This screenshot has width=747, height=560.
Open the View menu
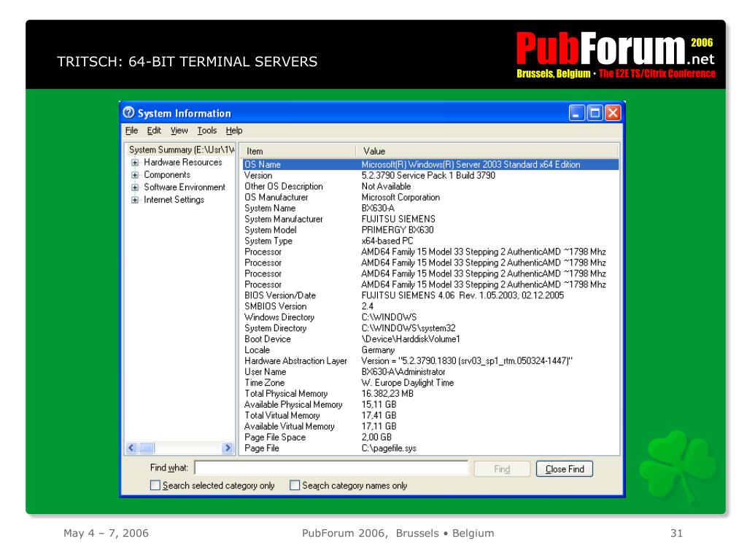pos(179,131)
